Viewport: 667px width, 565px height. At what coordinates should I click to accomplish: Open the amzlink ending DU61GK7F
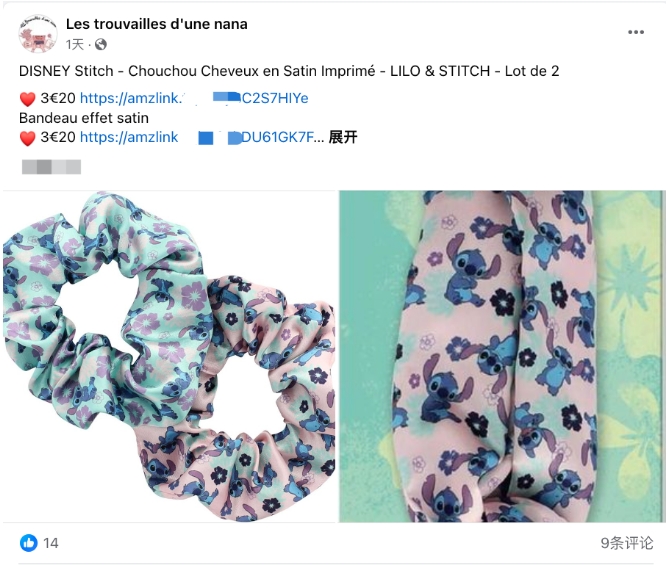pos(202,137)
